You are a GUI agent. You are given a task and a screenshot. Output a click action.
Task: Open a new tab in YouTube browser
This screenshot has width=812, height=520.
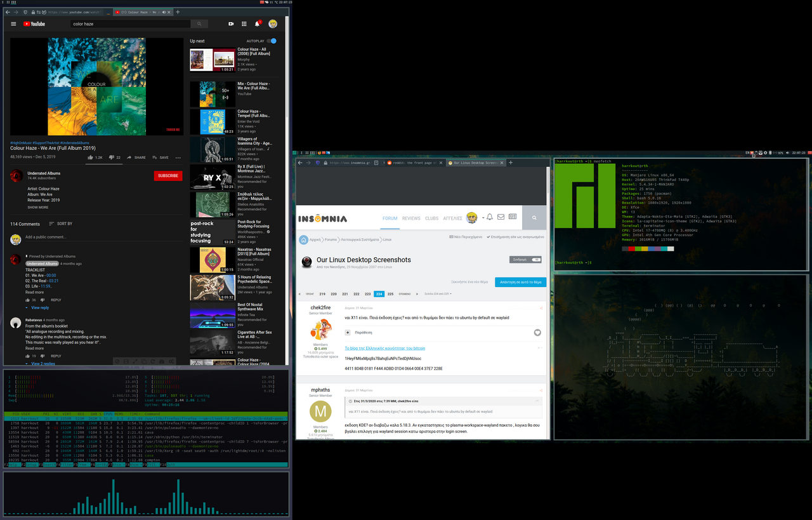[178, 12]
